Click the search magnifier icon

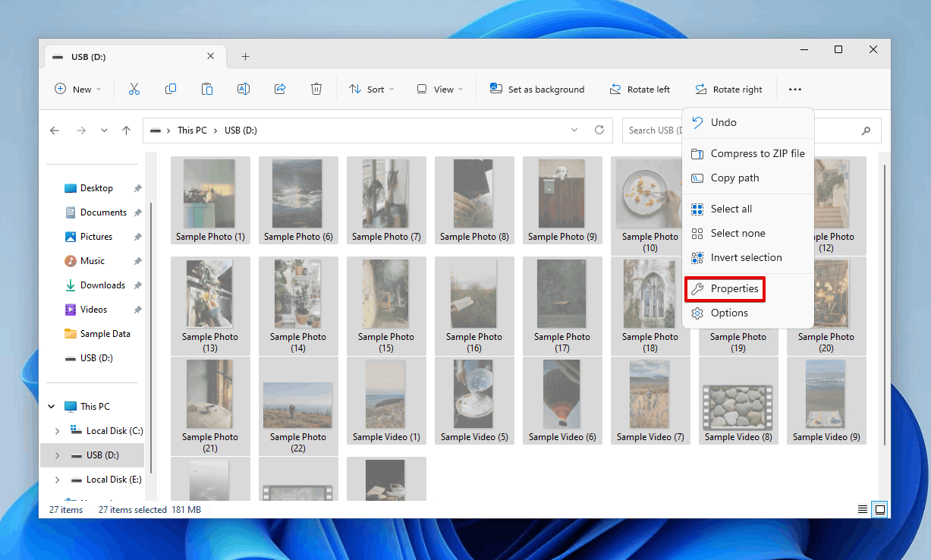pyautogui.click(x=866, y=131)
